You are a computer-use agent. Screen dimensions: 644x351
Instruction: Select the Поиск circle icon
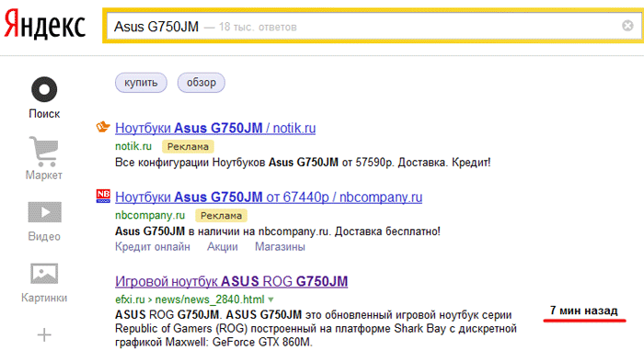[x=44, y=89]
